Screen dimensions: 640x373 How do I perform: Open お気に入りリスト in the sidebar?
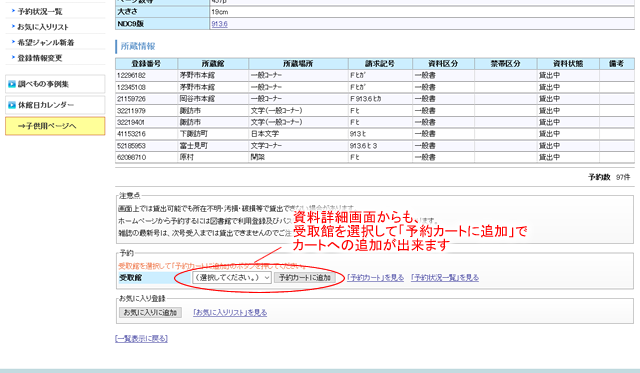[43, 27]
